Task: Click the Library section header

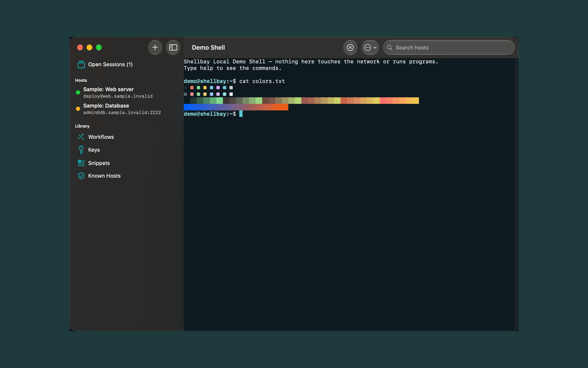Action: [82, 126]
